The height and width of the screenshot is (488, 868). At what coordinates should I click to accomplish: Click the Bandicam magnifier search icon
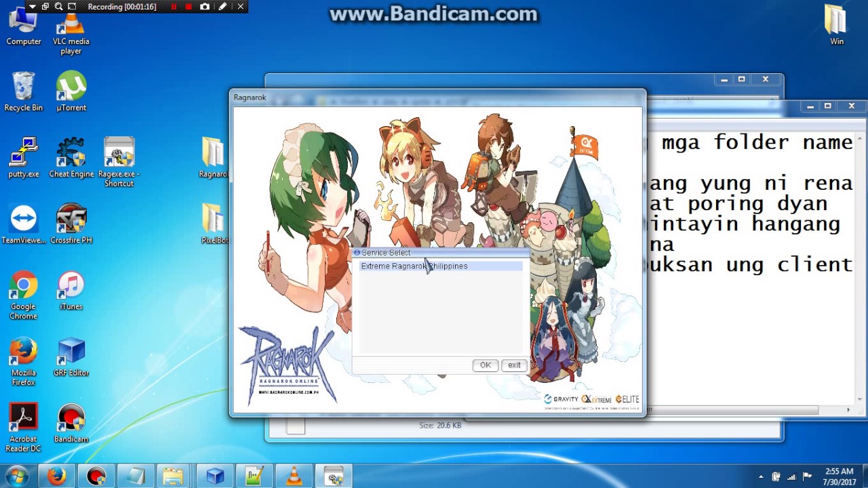click(58, 7)
